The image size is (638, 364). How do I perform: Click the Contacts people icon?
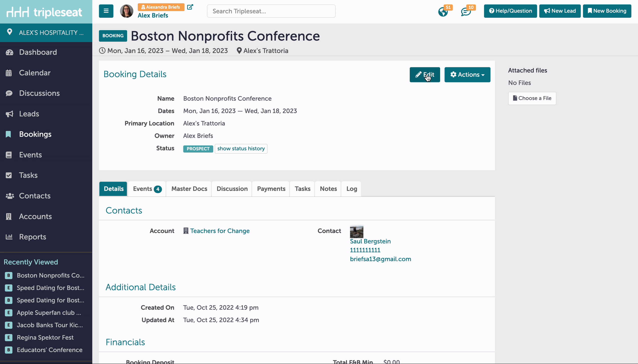10,196
